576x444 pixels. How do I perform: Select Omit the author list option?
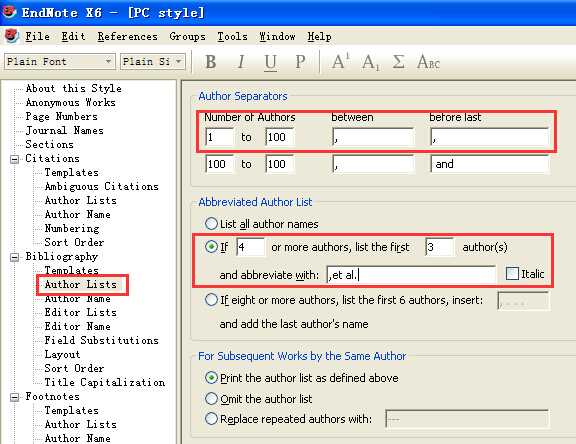tap(211, 398)
